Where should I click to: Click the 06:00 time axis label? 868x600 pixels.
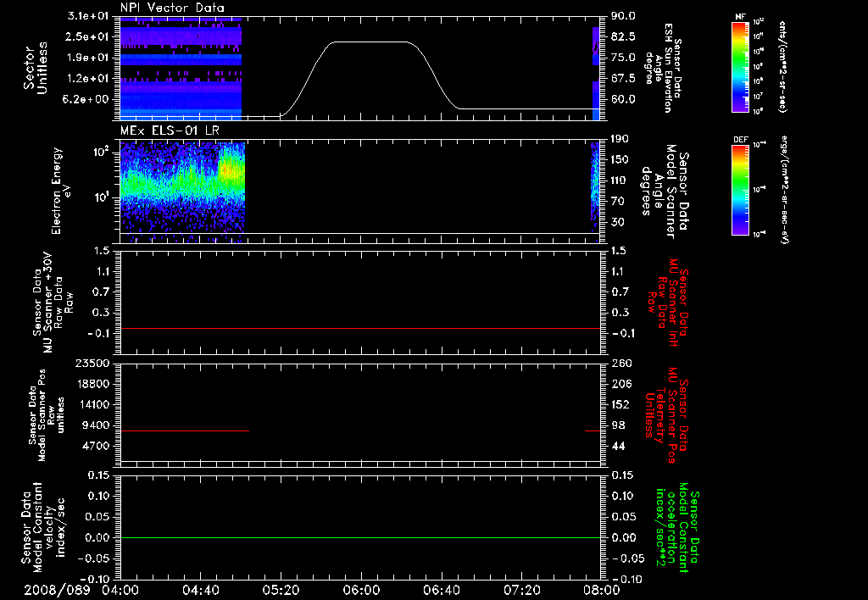pyautogui.click(x=361, y=590)
